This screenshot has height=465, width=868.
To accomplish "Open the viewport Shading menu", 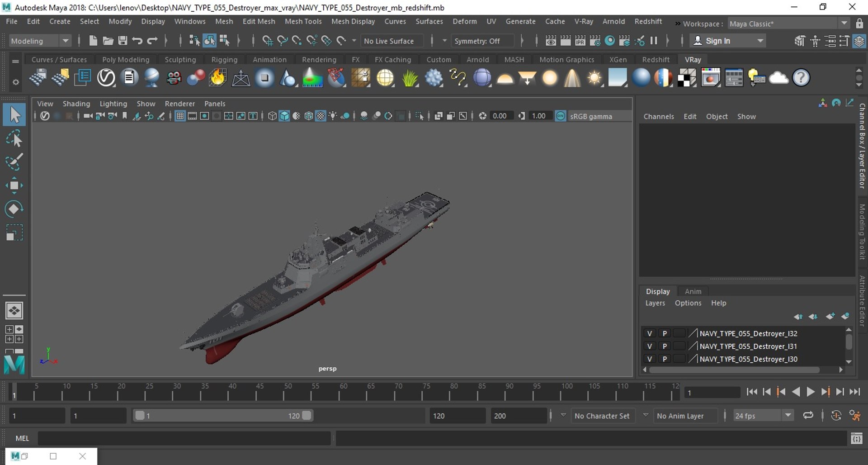I will [76, 104].
